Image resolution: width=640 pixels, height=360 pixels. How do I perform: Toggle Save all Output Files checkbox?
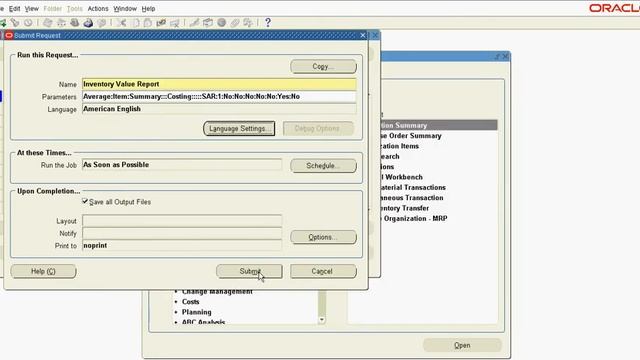coord(85,201)
